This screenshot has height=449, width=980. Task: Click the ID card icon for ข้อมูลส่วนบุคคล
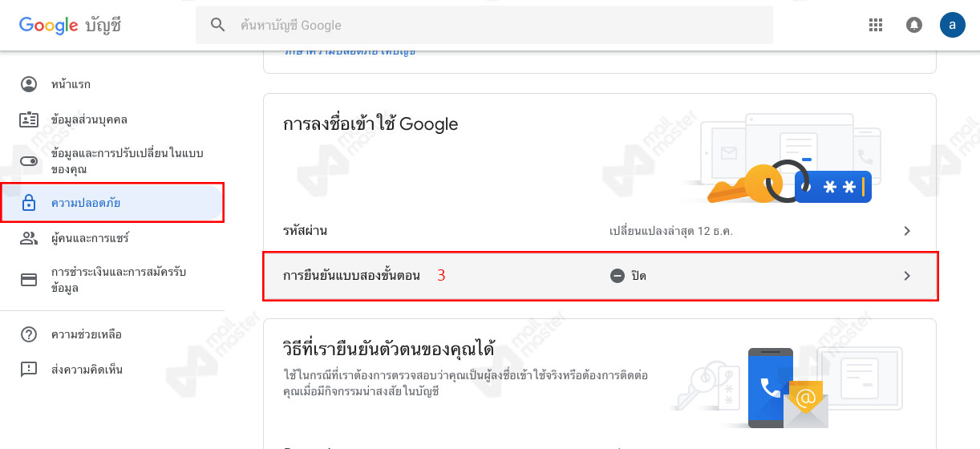(x=29, y=119)
